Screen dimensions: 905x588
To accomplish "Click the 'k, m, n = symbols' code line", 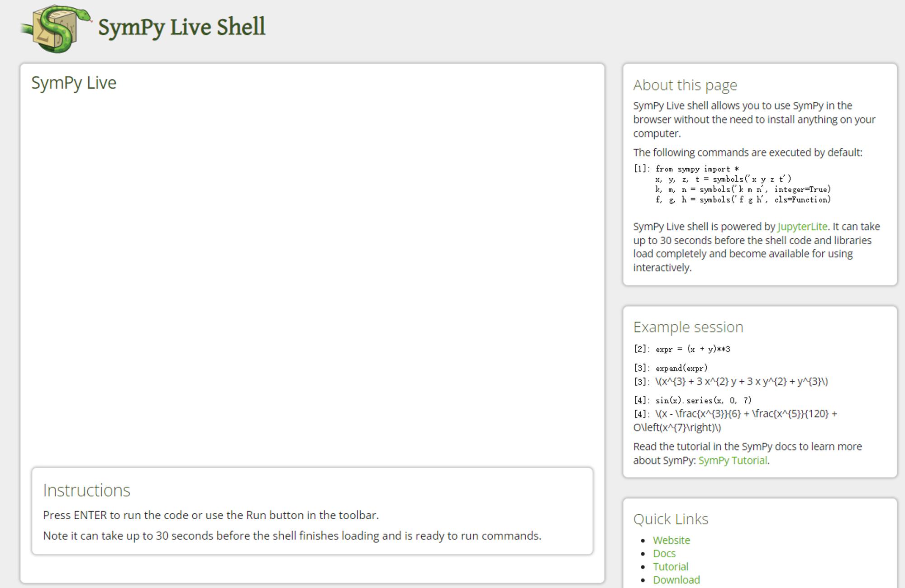I will pos(743,190).
